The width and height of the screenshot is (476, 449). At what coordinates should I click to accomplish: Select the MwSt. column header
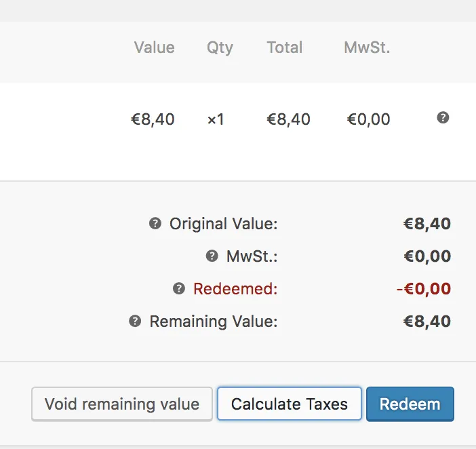[367, 47]
